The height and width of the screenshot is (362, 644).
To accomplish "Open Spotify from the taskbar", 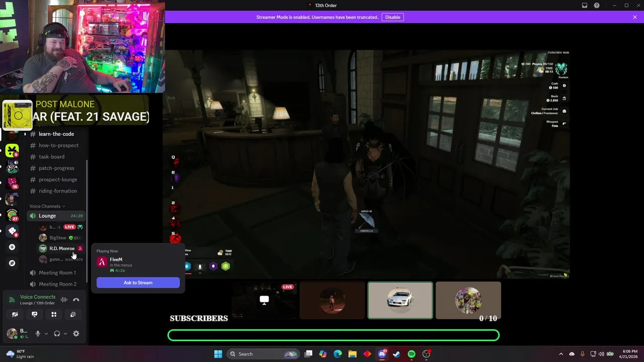I will pos(411,354).
